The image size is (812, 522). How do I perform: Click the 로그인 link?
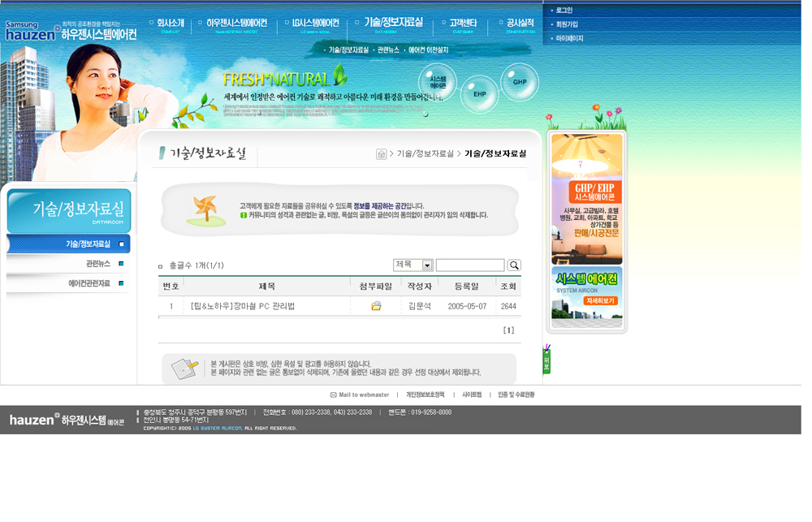click(x=564, y=11)
